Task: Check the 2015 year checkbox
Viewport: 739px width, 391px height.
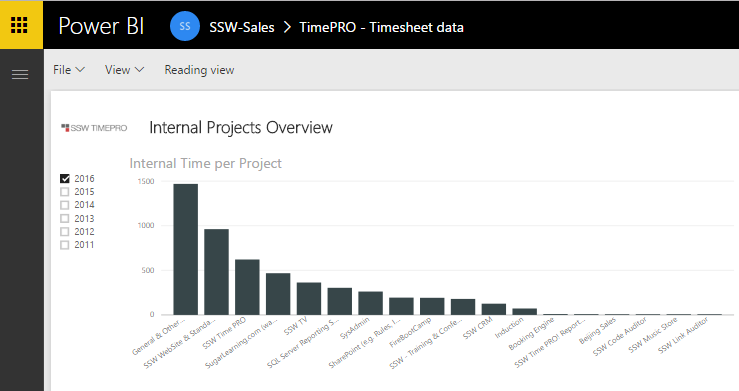Action: (x=65, y=192)
